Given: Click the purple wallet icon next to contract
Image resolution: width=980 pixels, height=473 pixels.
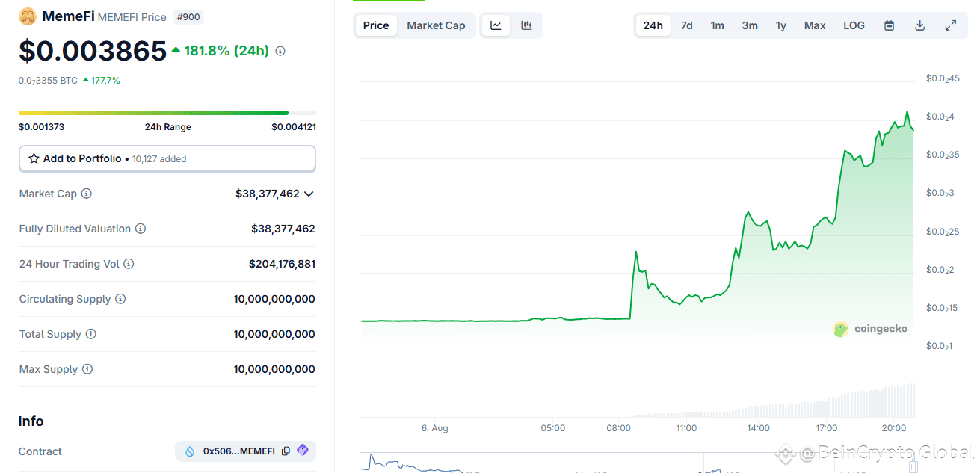Looking at the screenshot, I should pos(303,451).
